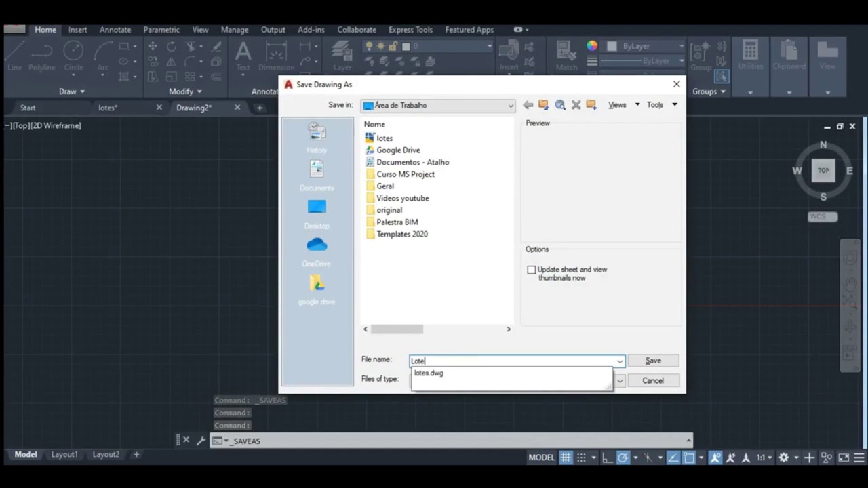Open status bar customization menu icon
Screen dimensions: 868x488
pos(860,457)
